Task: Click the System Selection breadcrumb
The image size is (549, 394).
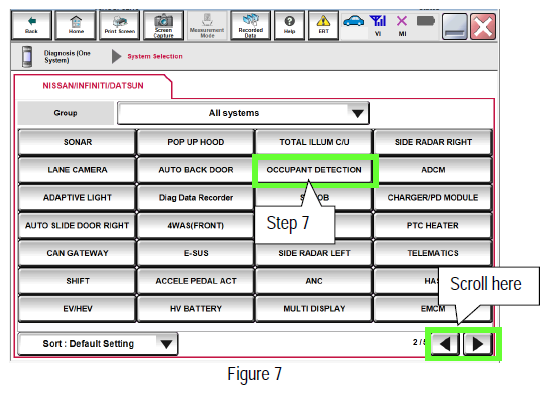Action: point(155,56)
